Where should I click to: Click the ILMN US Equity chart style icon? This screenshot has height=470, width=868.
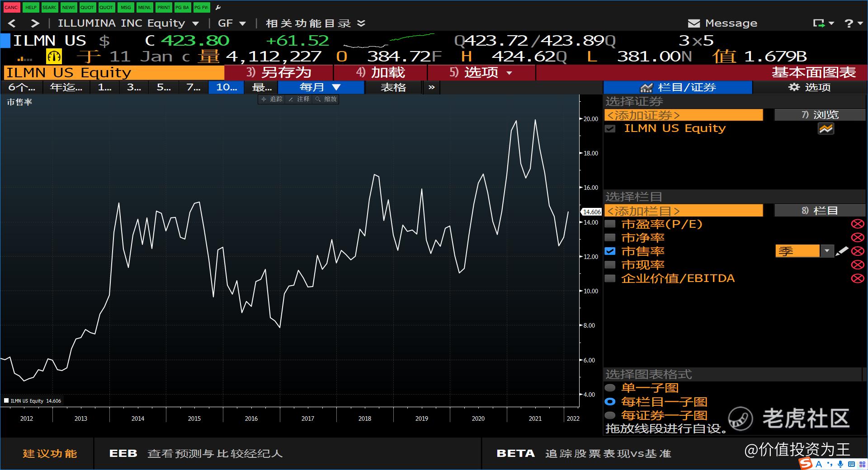click(826, 129)
